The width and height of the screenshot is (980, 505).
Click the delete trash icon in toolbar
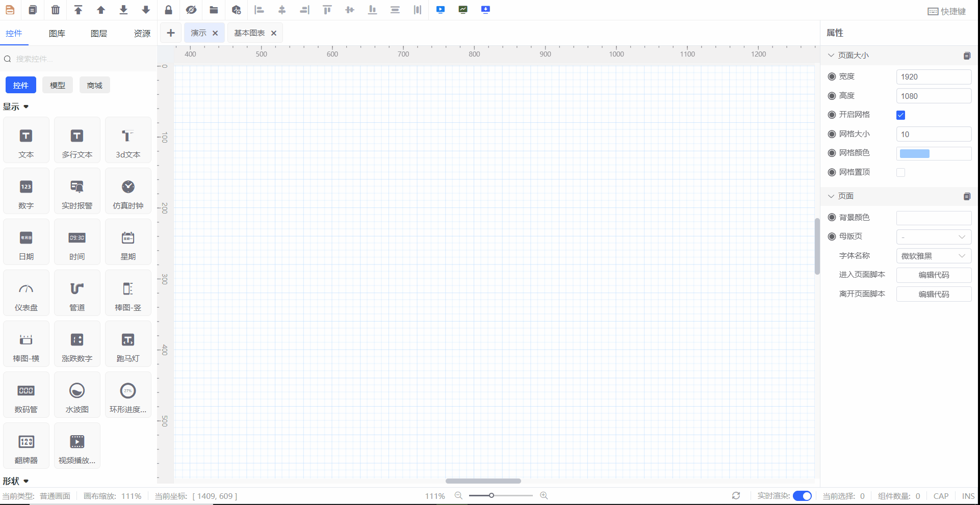point(56,10)
